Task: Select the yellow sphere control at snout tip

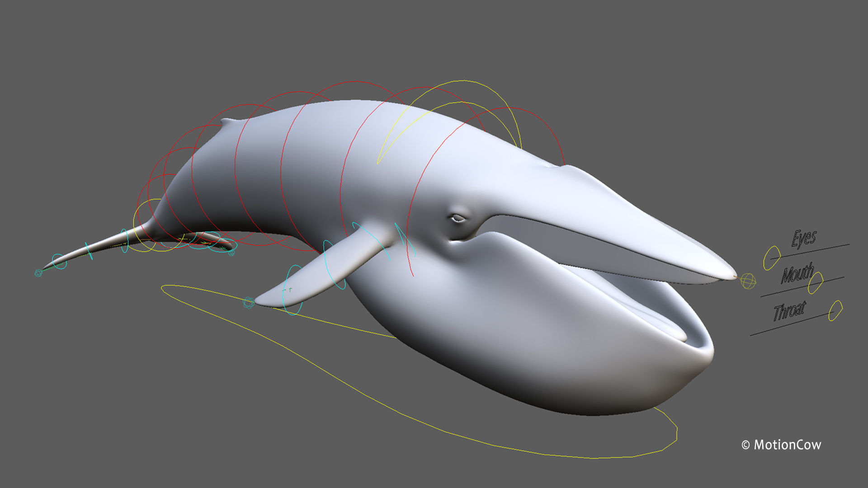Action: [x=748, y=281]
